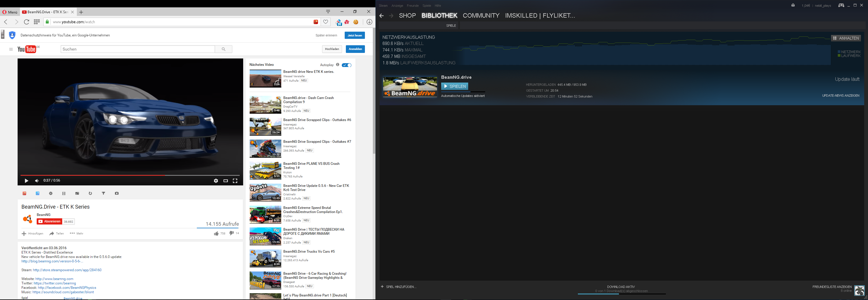Play the BeamNG video
The image size is (868, 300).
pos(26,180)
